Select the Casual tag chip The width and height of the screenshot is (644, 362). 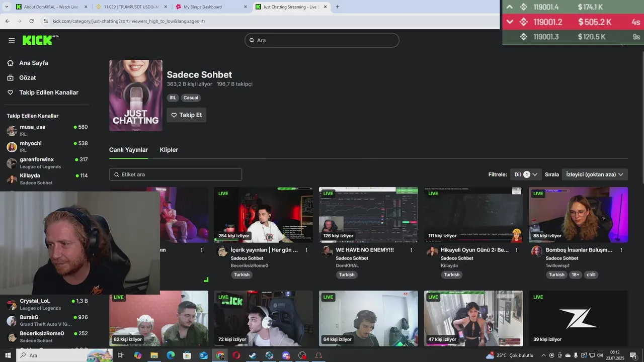tap(191, 98)
